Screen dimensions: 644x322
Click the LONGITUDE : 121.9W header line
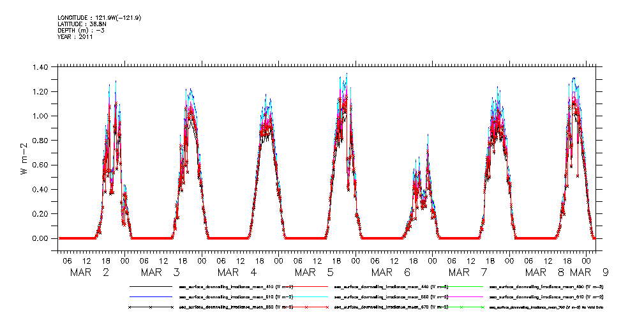click(x=101, y=18)
